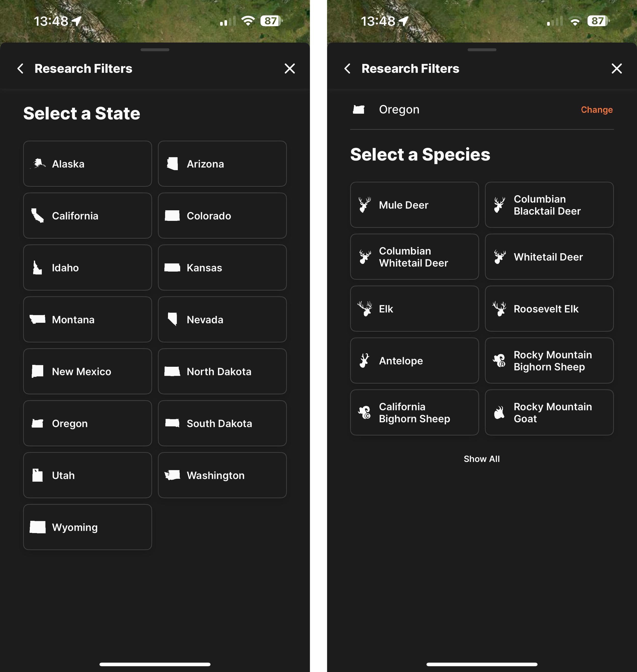637x672 pixels.
Task: Select Columbian Whitetail Deer species
Action: tap(414, 257)
